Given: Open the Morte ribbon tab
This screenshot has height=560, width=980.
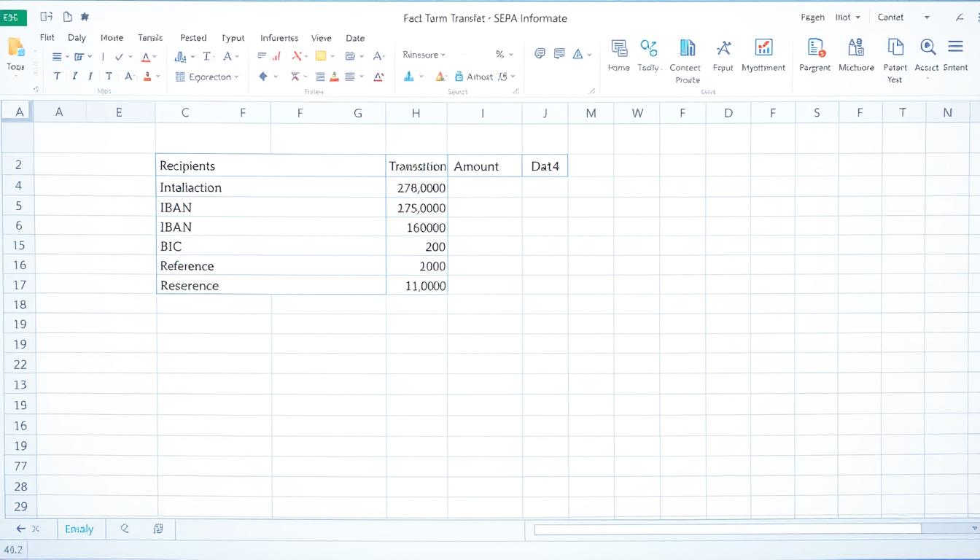Looking at the screenshot, I should pos(112,38).
